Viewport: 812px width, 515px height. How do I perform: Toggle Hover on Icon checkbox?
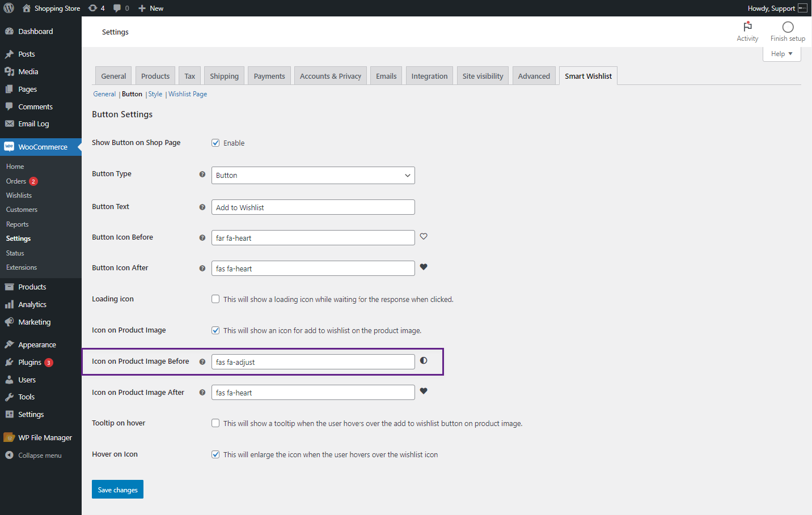click(x=215, y=454)
